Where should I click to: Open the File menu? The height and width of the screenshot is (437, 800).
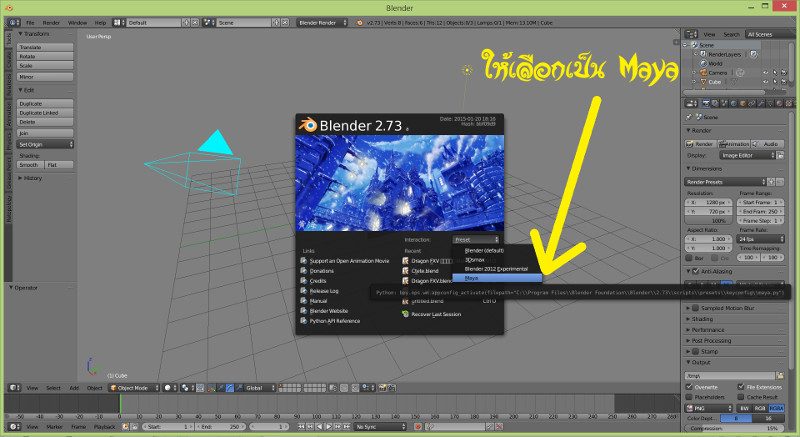click(30, 22)
